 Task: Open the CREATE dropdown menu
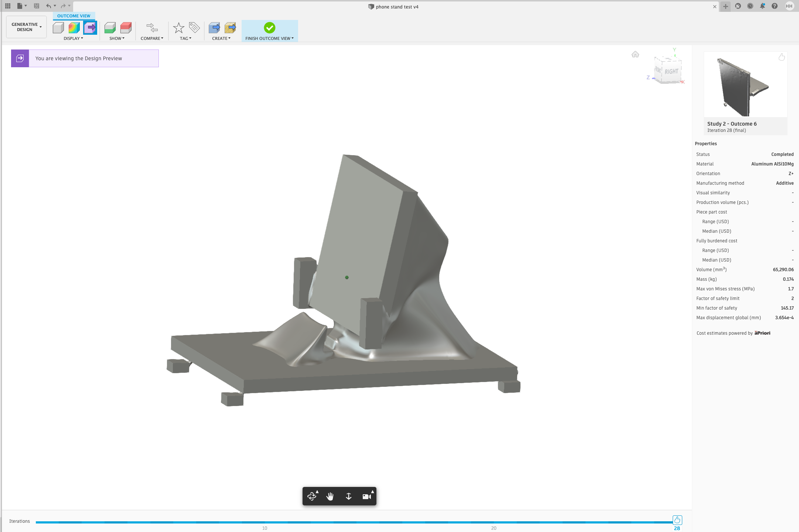[221, 38]
